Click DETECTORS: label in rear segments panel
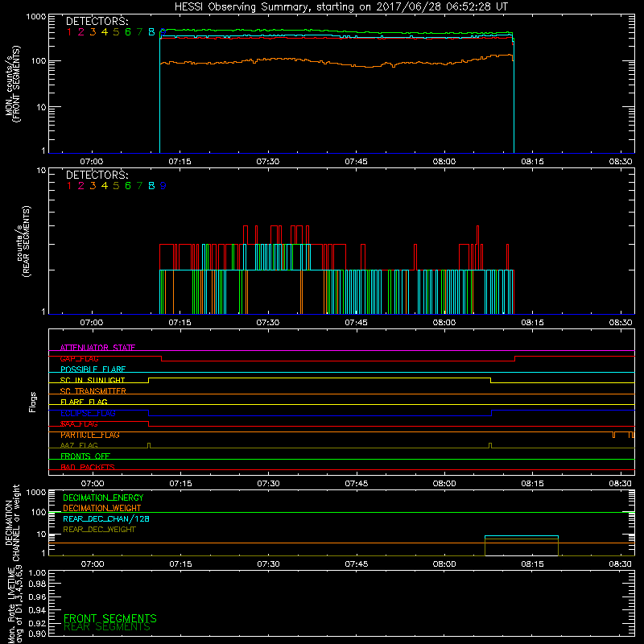The height and width of the screenshot is (644, 644). 97,175
